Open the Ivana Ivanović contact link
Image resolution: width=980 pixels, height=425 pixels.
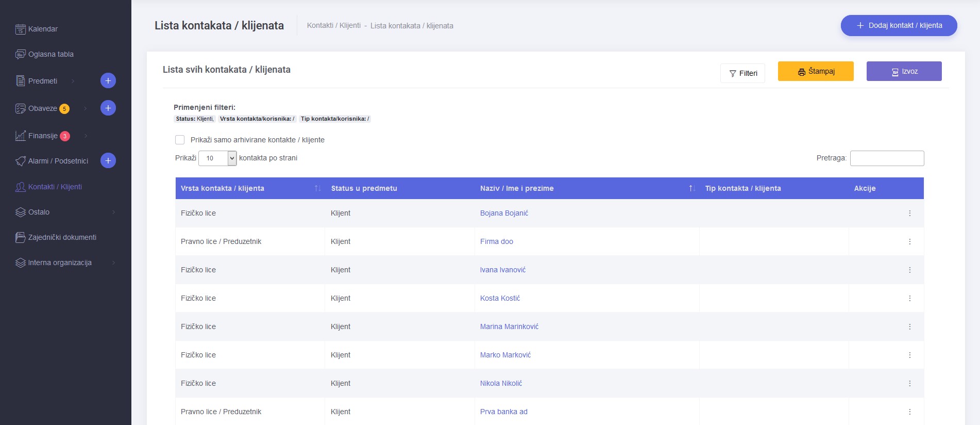tap(502, 270)
